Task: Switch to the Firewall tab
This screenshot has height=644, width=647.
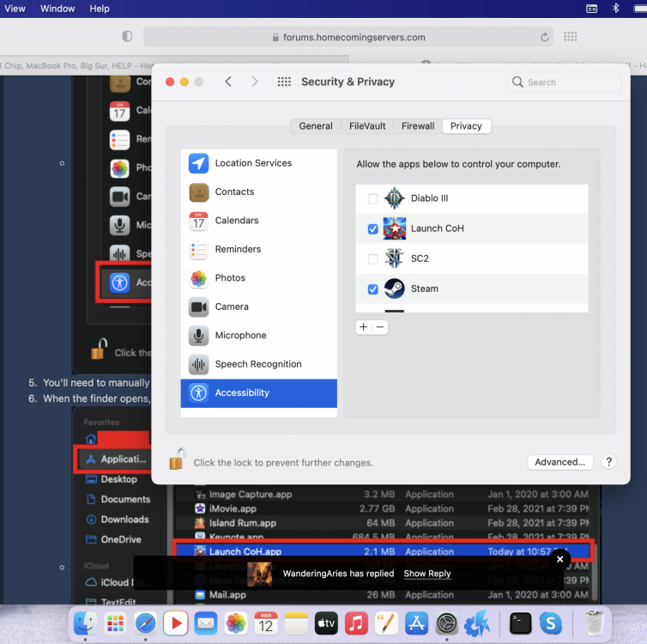Action: point(418,126)
